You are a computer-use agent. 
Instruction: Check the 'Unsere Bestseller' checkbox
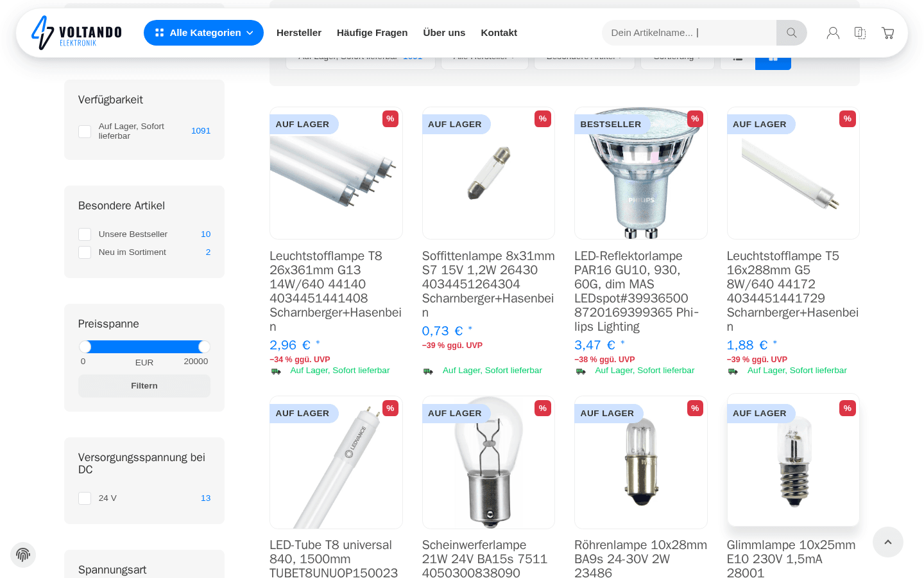coord(85,234)
